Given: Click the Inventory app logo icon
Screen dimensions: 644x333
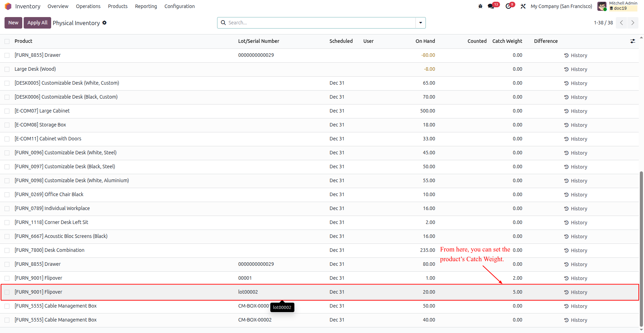Looking at the screenshot, I should coord(8,6).
